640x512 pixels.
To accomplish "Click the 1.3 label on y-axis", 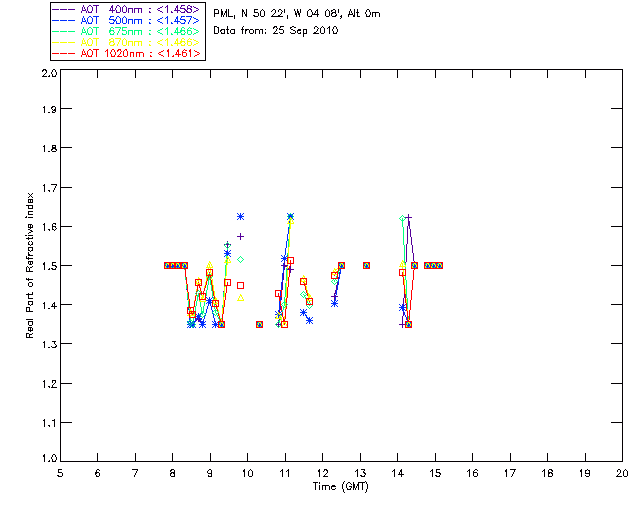I will coord(49,344).
